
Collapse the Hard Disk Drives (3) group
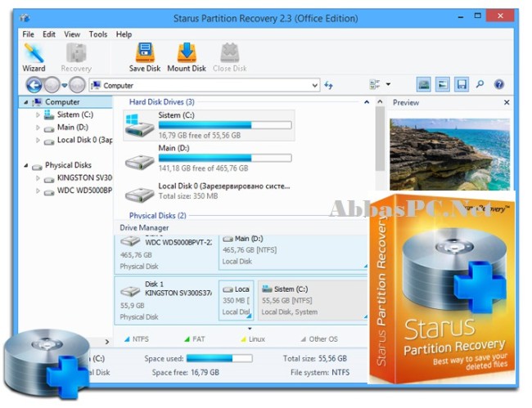[x=367, y=101]
